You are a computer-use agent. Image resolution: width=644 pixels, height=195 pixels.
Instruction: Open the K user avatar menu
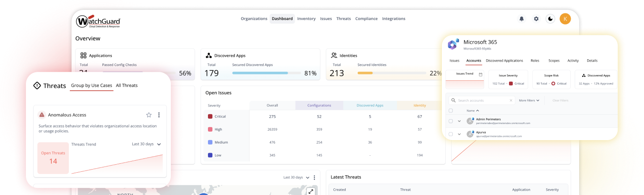click(565, 19)
